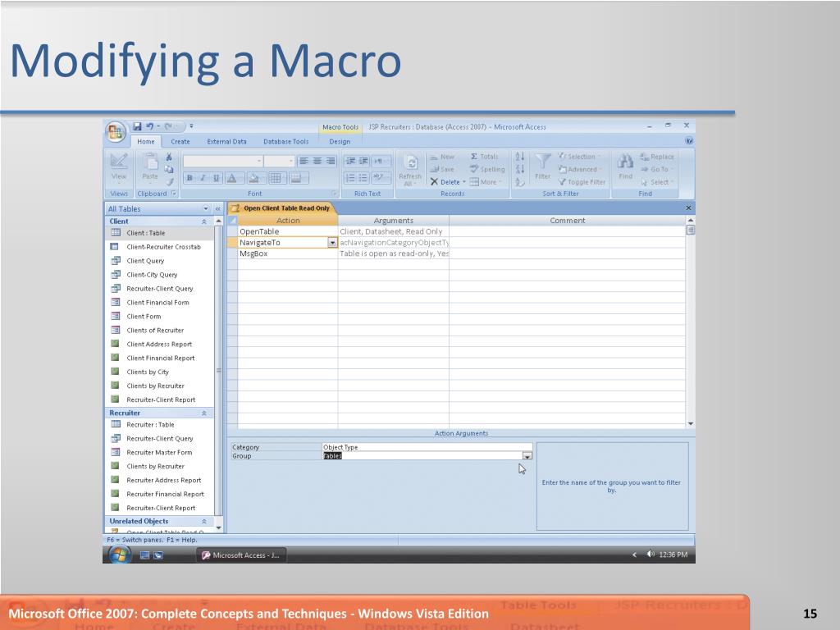Click the Font Color icon

232,178
